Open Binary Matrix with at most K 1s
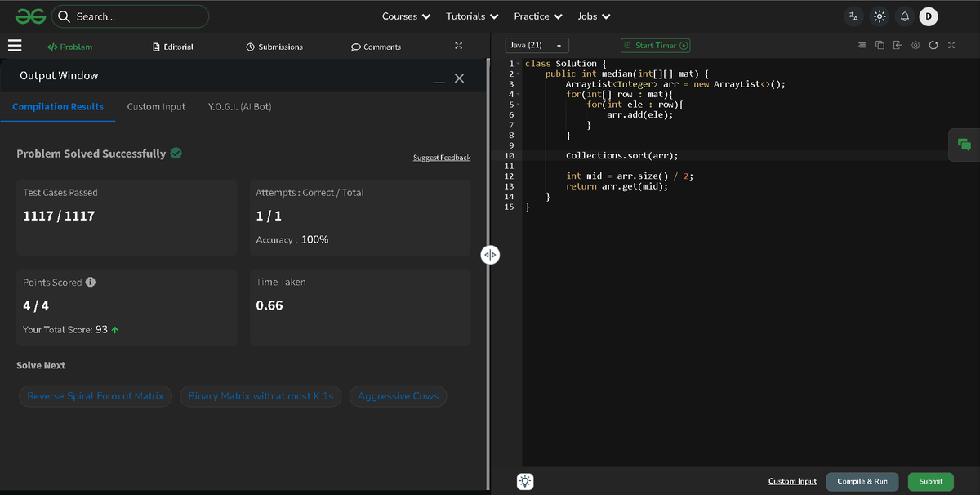Viewport: 980px width, 495px height. coord(261,396)
